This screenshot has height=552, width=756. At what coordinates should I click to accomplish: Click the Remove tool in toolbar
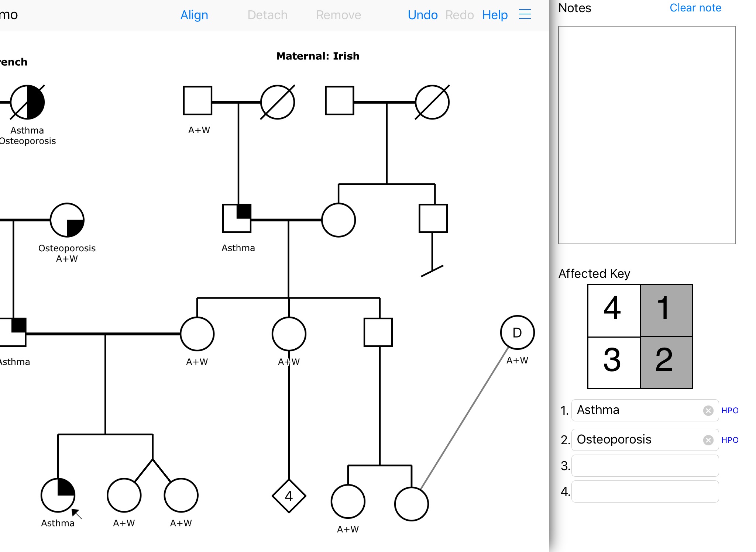coord(339,15)
